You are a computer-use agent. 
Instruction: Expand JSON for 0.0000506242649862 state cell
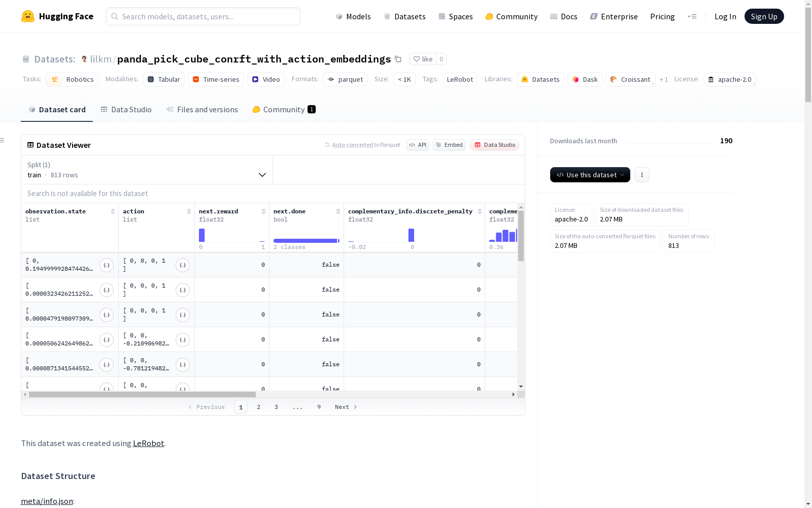tap(107, 340)
